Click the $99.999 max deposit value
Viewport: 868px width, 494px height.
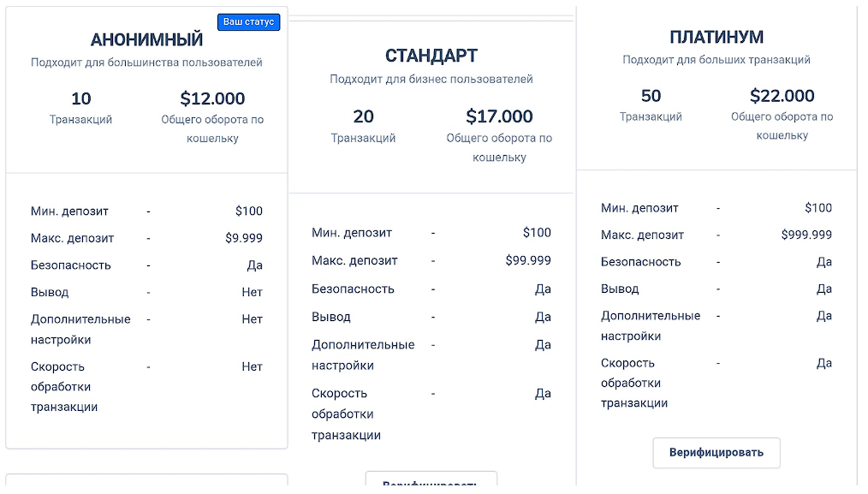pyautogui.click(x=528, y=260)
